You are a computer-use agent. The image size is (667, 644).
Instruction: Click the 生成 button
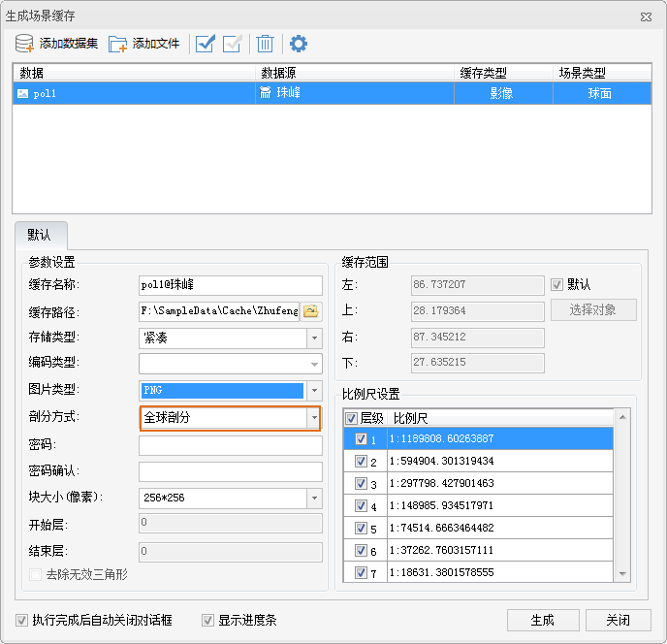click(543, 620)
